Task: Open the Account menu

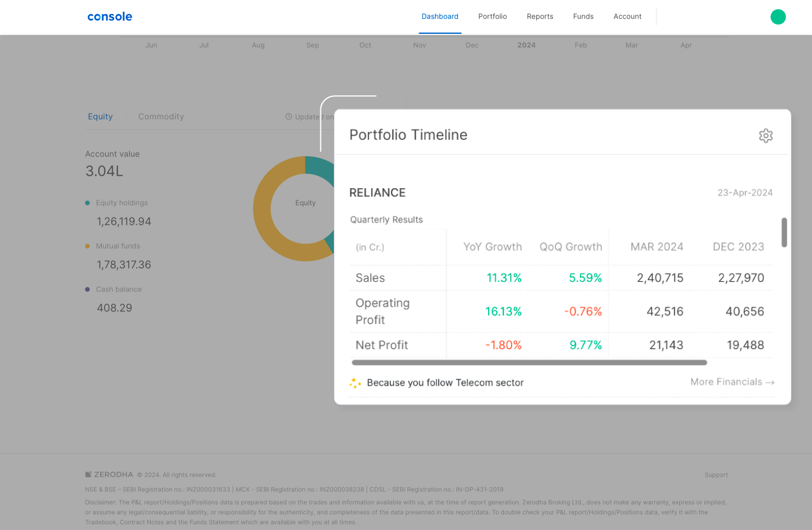Action: (x=627, y=16)
